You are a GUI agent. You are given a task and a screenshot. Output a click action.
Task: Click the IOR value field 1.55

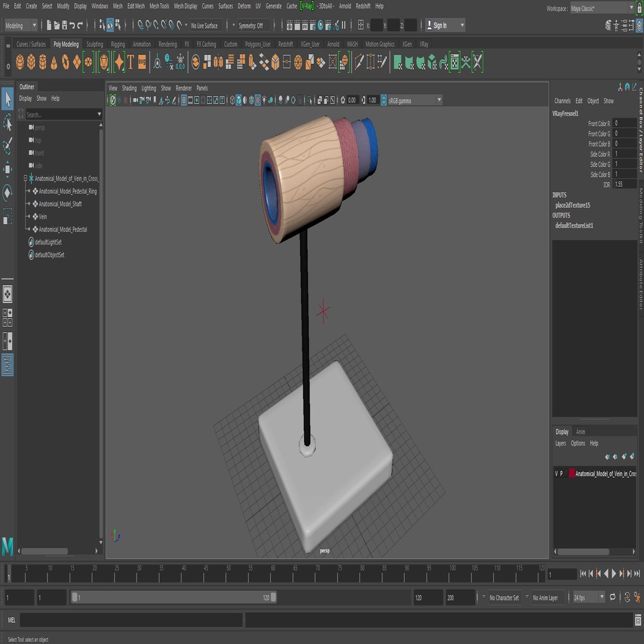[x=624, y=184]
